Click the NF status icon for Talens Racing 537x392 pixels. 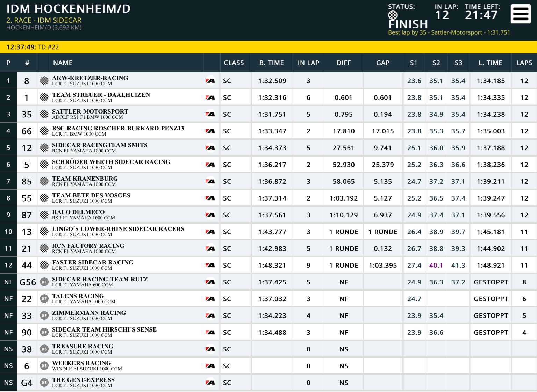pyautogui.click(x=44, y=299)
